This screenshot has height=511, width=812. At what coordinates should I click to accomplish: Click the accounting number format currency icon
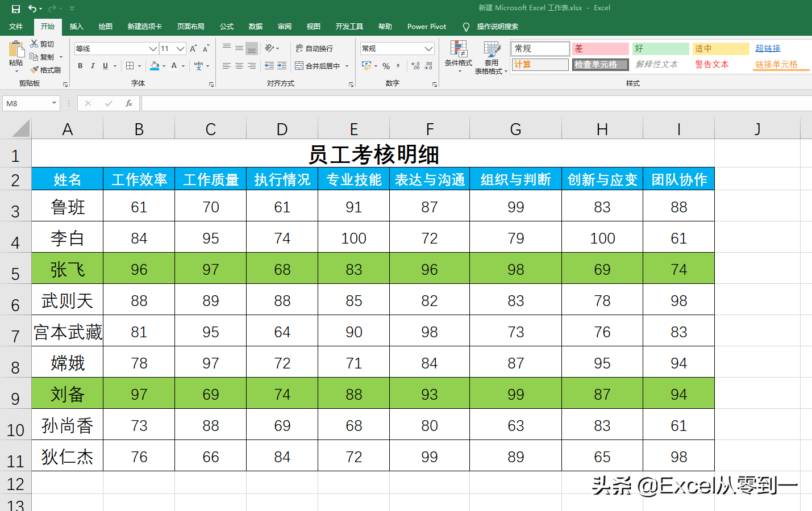[367, 66]
